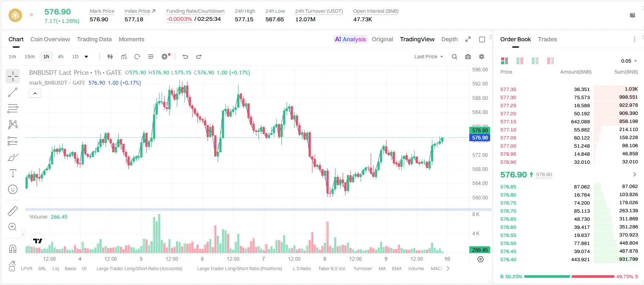Image resolution: width=644 pixels, height=285 pixels.
Task: Open the order book 0.05 precision dropdown
Action: (x=629, y=61)
